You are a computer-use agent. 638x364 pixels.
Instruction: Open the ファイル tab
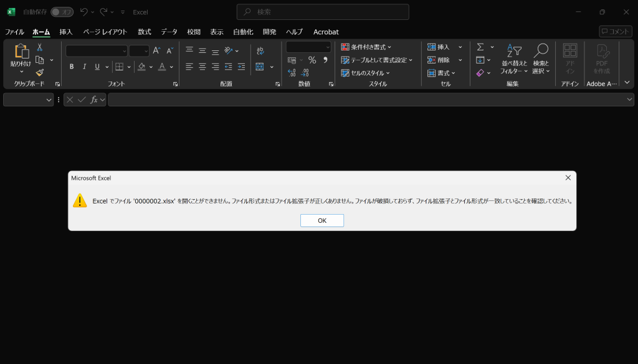(14, 32)
